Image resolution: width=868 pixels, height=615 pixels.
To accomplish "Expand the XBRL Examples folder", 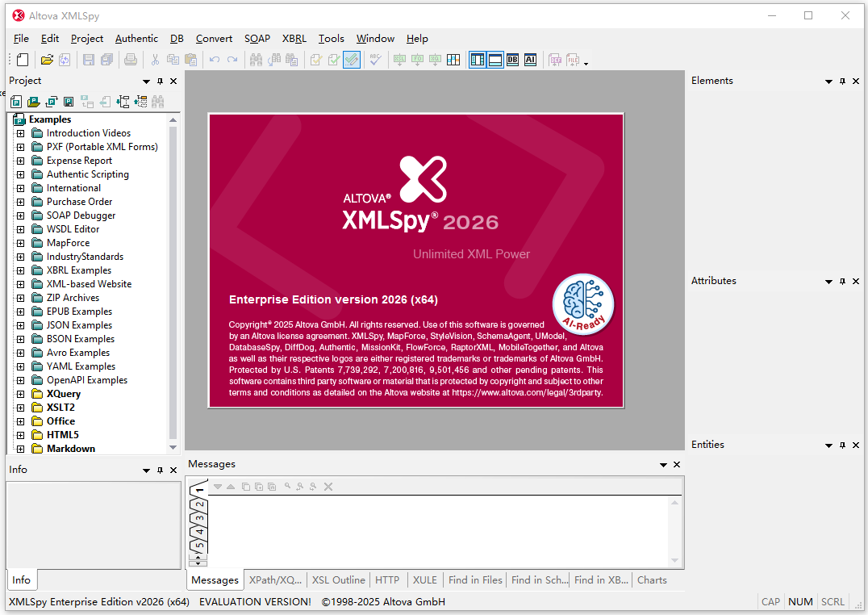I will [x=21, y=270].
